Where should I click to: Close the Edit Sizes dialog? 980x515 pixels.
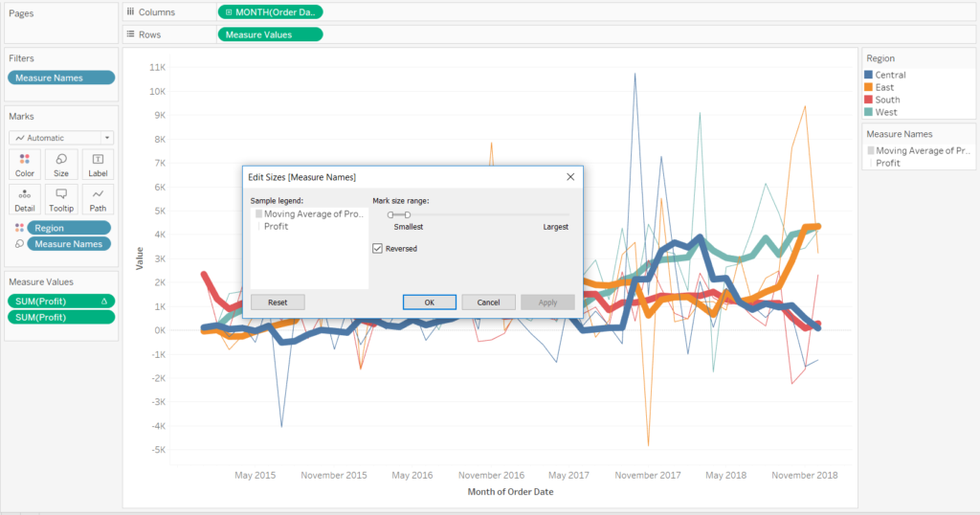point(570,177)
